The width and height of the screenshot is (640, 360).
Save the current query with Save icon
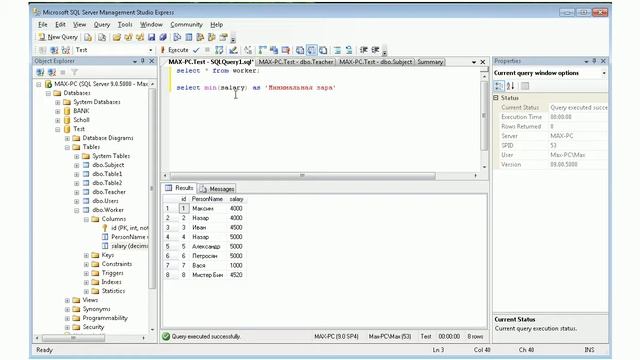(151, 38)
